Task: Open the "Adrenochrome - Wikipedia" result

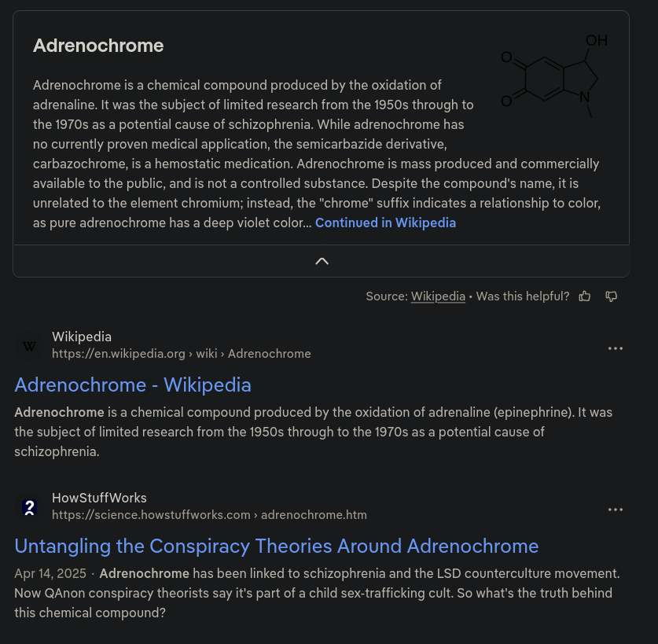Action: pyautogui.click(x=133, y=385)
